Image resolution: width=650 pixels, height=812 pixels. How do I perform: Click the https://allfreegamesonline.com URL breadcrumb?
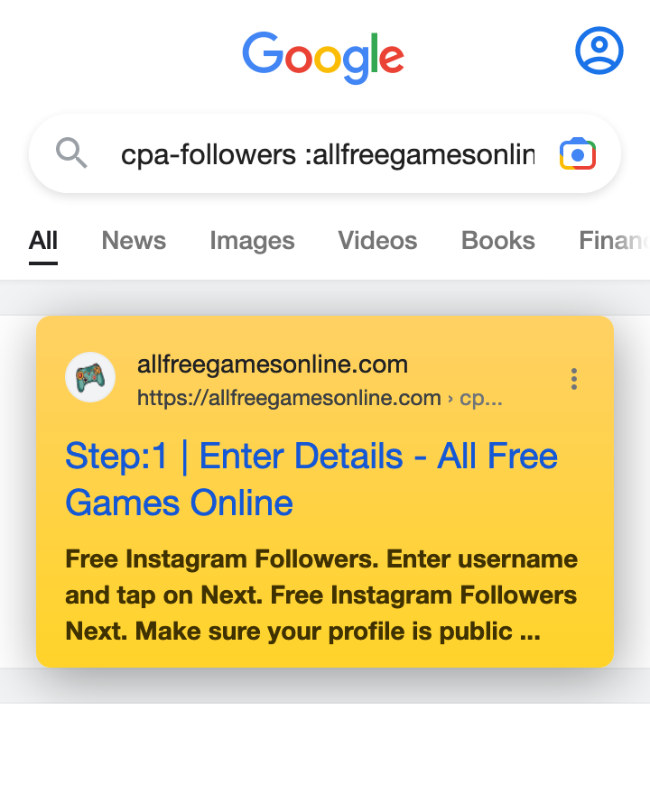tap(289, 398)
